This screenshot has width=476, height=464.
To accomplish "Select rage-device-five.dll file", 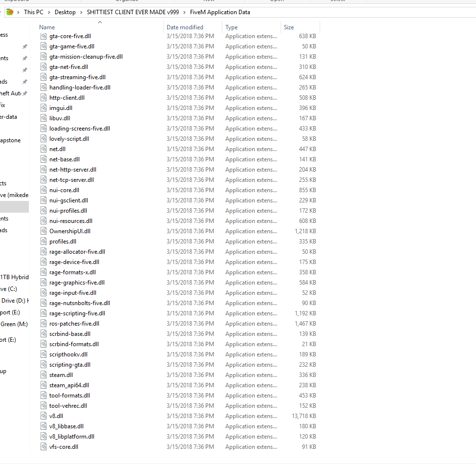I will tap(74, 262).
